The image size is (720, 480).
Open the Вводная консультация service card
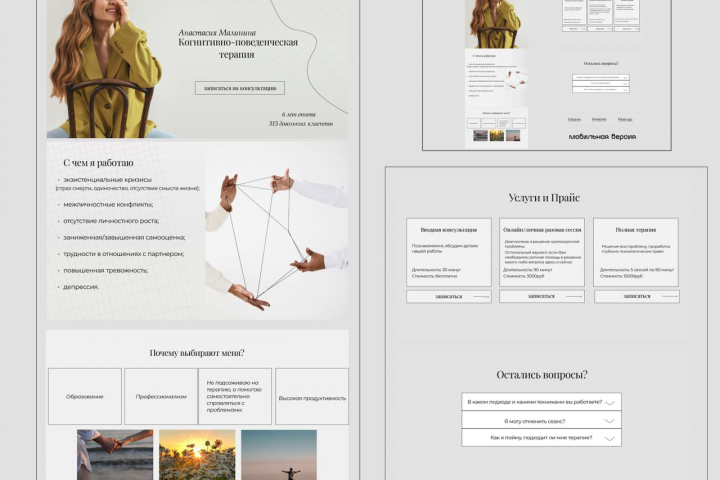coord(449,252)
